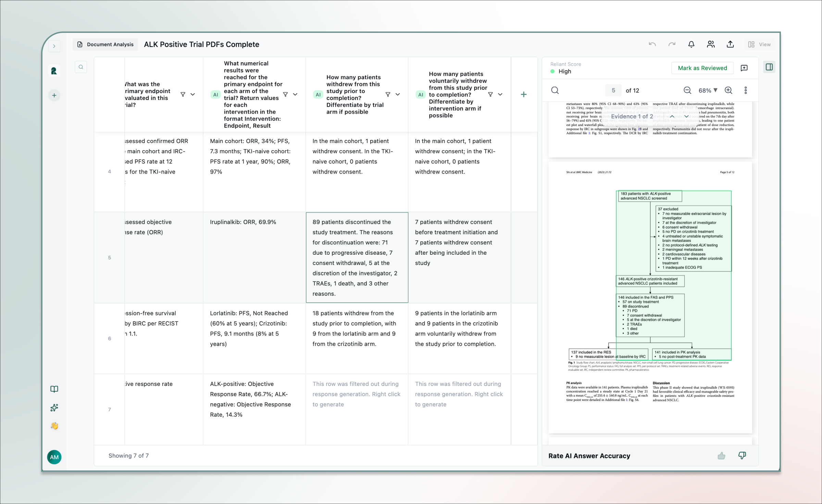Click the undo arrow icon
Viewport: 822px width, 504px height.
pos(652,45)
